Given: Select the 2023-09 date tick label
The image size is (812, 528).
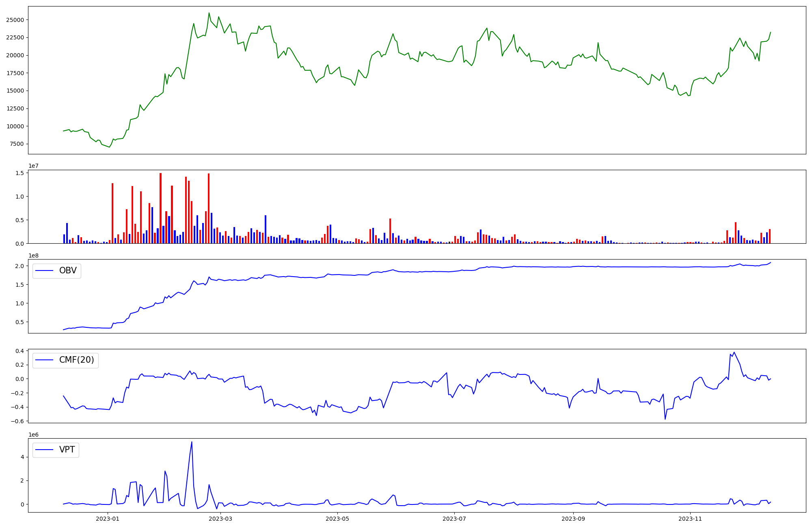Looking at the screenshot, I should pos(573,519).
